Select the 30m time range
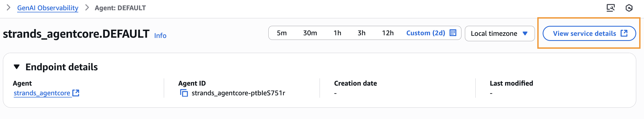The width and height of the screenshot is (644, 119). coord(310,33)
